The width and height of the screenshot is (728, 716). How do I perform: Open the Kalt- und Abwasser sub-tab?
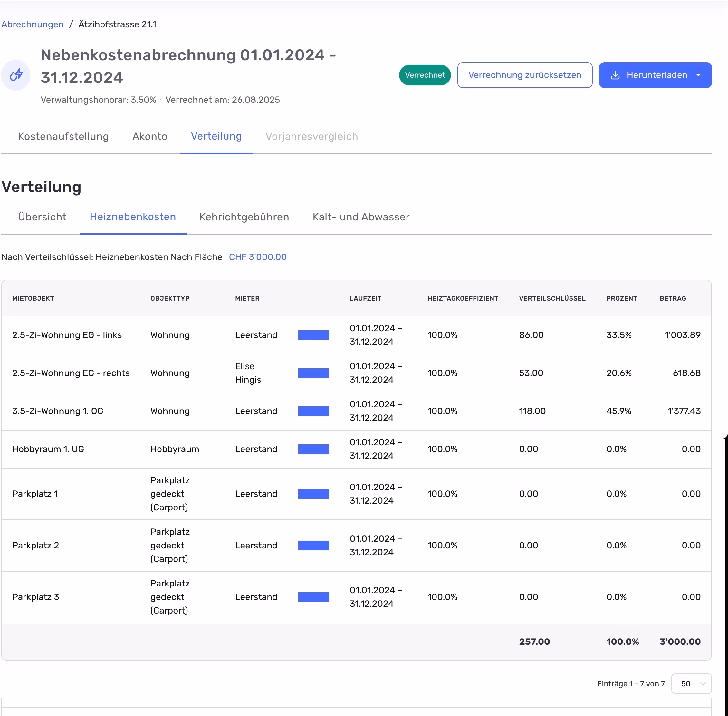(x=361, y=217)
